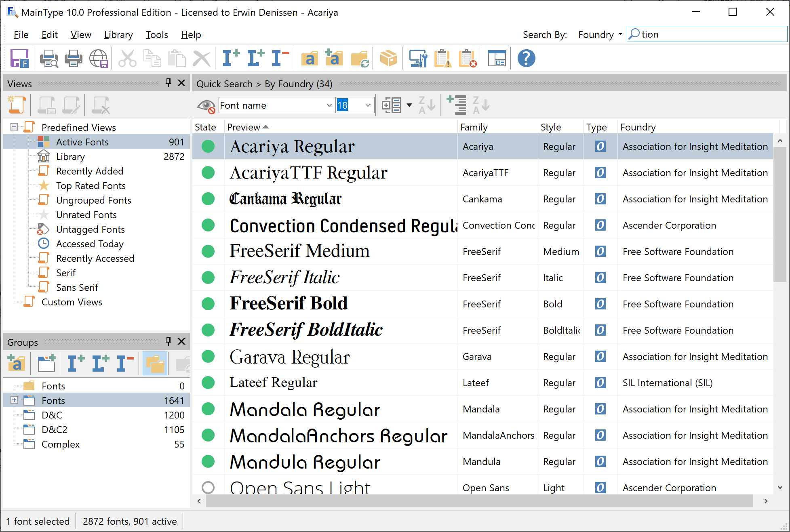The width and height of the screenshot is (790, 532).
Task: Select the D&C2 group
Action: click(96, 429)
